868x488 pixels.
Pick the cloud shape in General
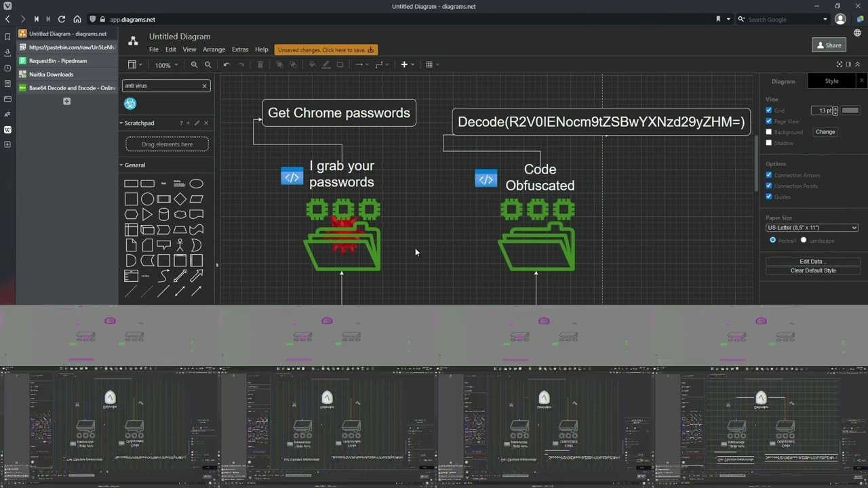180,215
